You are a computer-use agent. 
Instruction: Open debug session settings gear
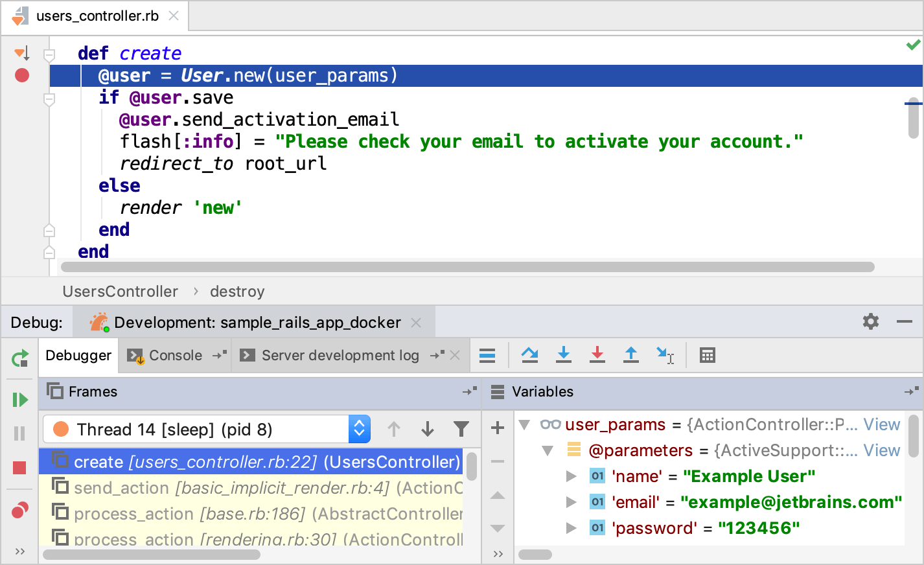pos(871,321)
